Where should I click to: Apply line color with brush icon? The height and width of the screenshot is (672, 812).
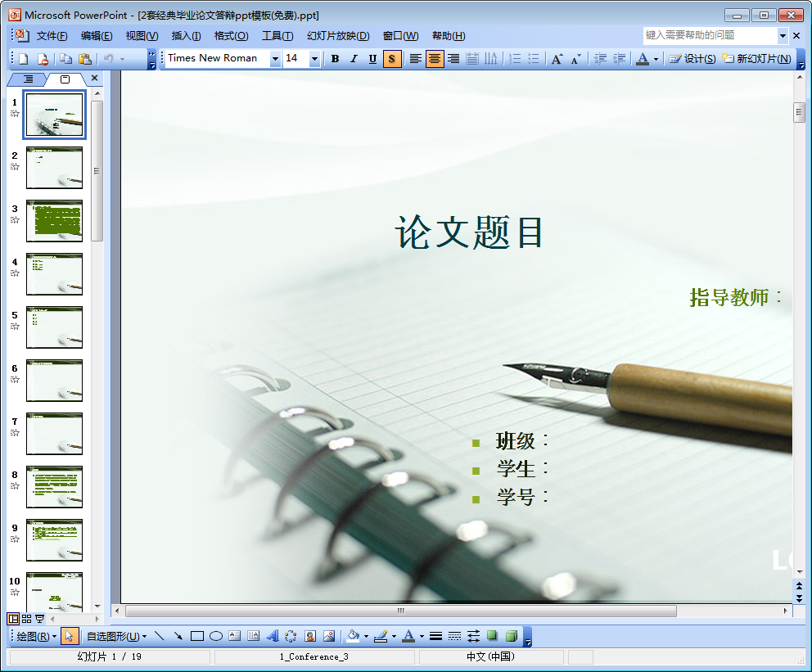(381, 636)
